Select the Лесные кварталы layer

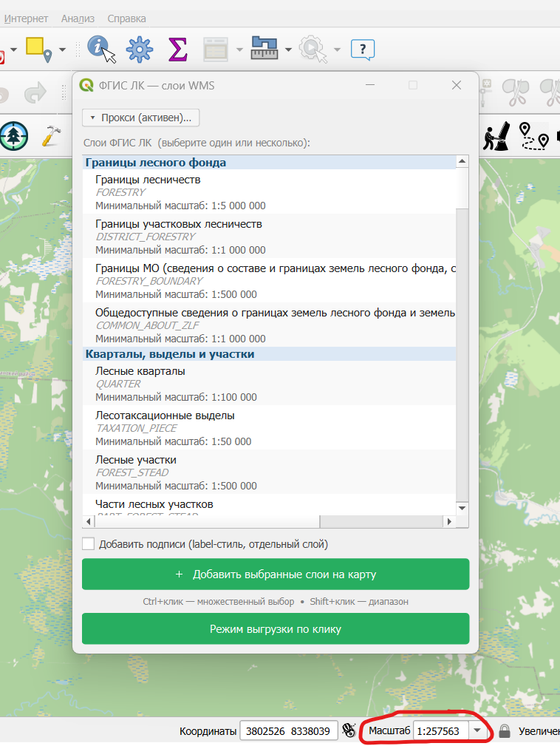pyautogui.click(x=269, y=384)
